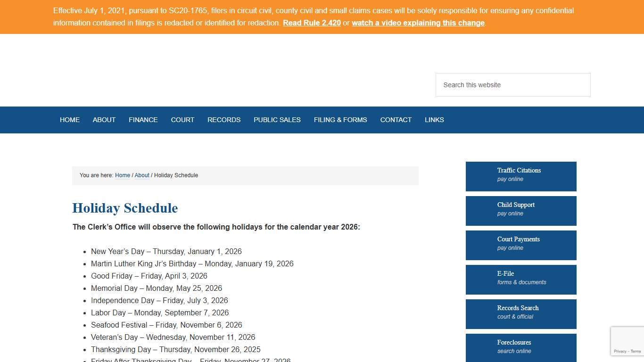Image resolution: width=644 pixels, height=362 pixels.
Task: Open the FILING & FORMS menu
Action: pos(340,120)
